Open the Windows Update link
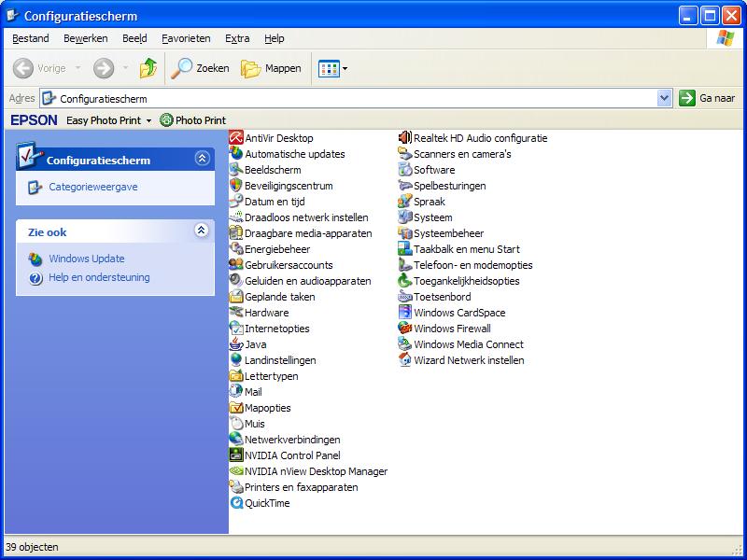Viewport: 747px width, 560px height. 86,259
